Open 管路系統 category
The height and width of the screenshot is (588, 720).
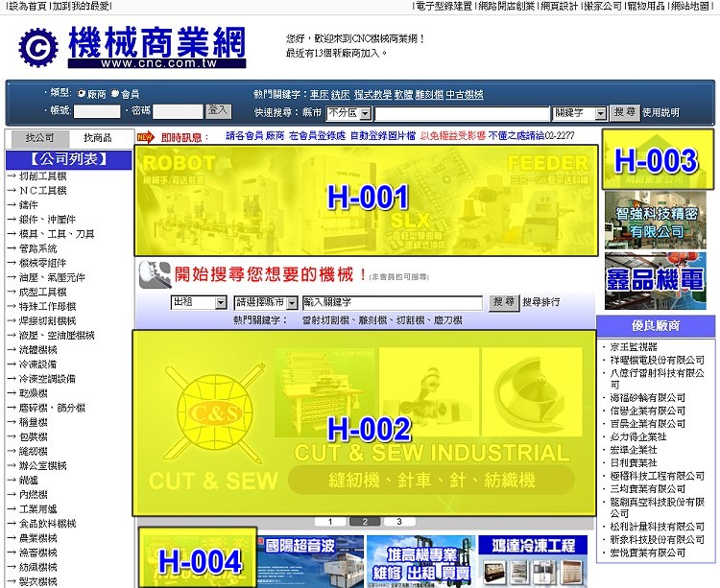(37, 248)
